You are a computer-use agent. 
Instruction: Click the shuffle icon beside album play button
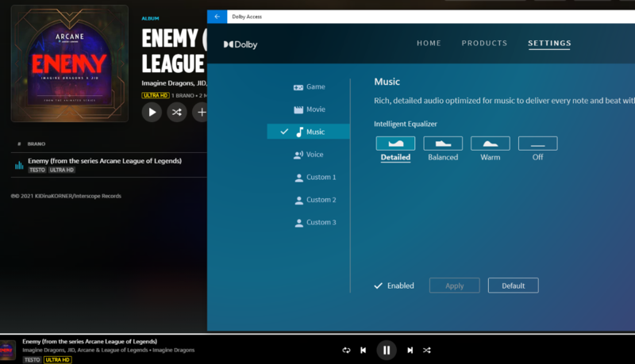pyautogui.click(x=176, y=113)
